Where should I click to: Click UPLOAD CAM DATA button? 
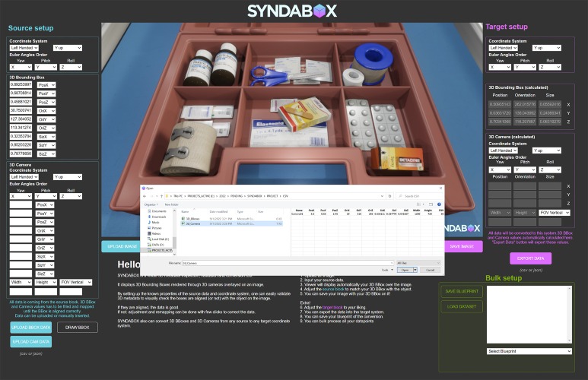click(30, 341)
